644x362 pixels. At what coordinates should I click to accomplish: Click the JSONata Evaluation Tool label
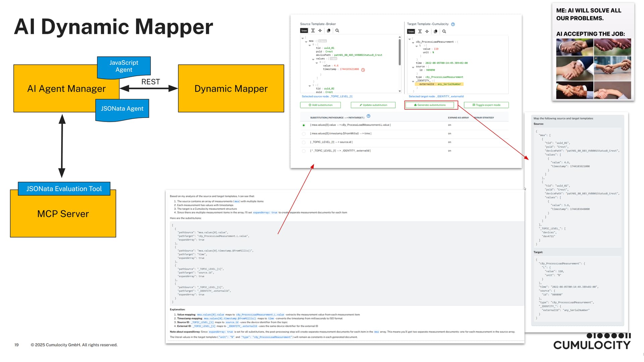(64, 189)
